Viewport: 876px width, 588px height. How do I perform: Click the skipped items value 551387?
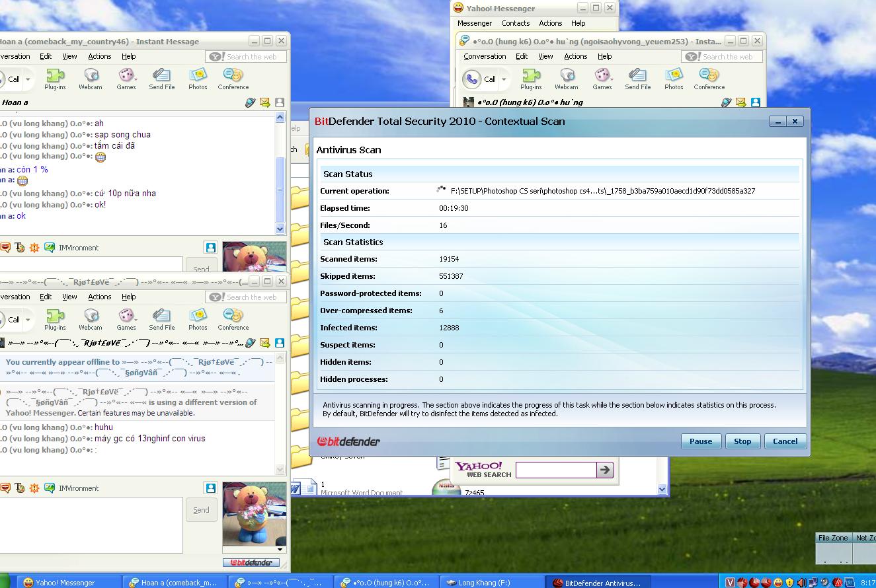pos(451,276)
